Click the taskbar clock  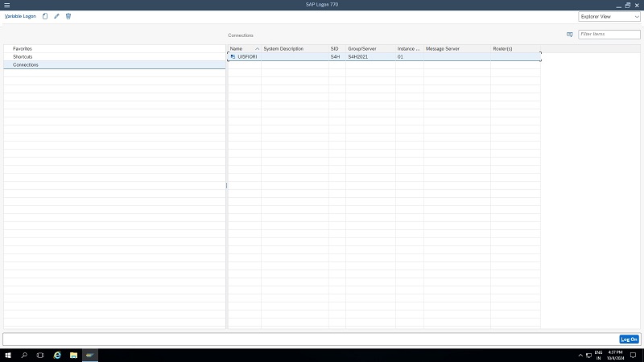tap(615, 356)
